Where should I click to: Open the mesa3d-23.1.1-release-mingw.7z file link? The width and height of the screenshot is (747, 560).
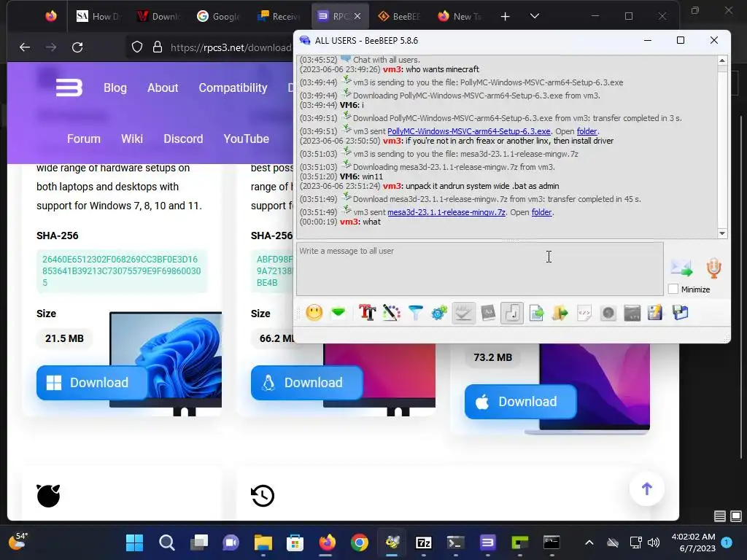(x=446, y=212)
